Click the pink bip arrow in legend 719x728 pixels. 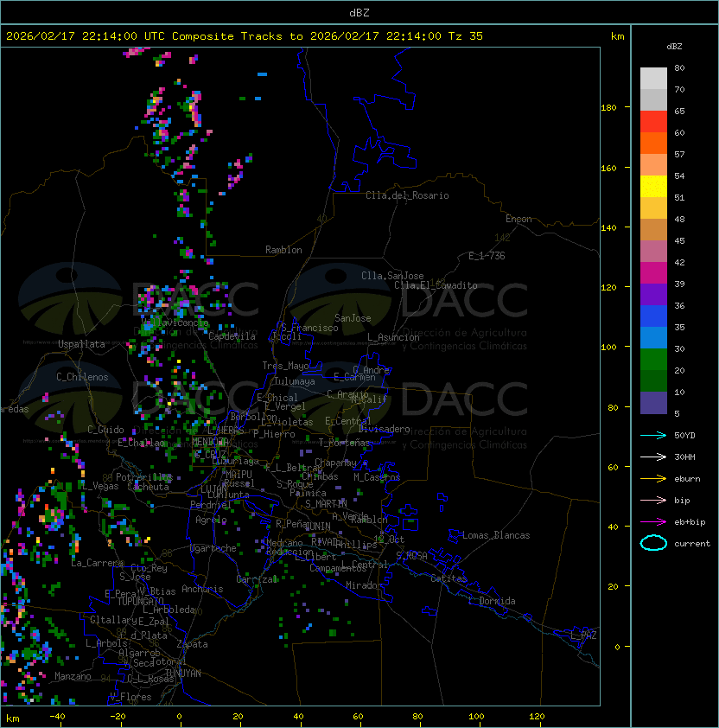click(653, 500)
